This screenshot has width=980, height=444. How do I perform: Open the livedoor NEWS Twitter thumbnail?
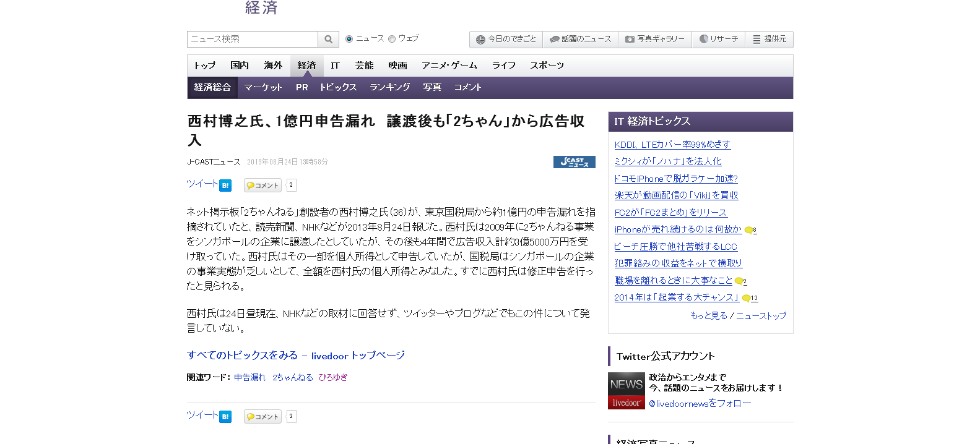coord(626,390)
